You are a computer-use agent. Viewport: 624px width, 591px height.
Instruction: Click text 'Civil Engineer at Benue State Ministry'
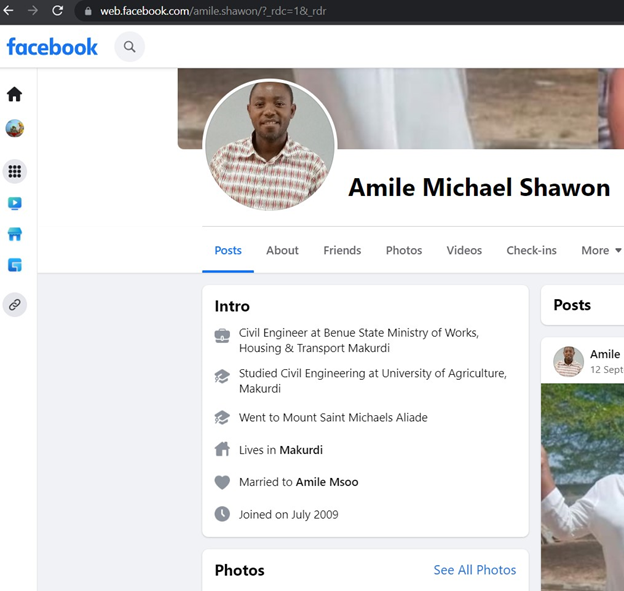[359, 340]
